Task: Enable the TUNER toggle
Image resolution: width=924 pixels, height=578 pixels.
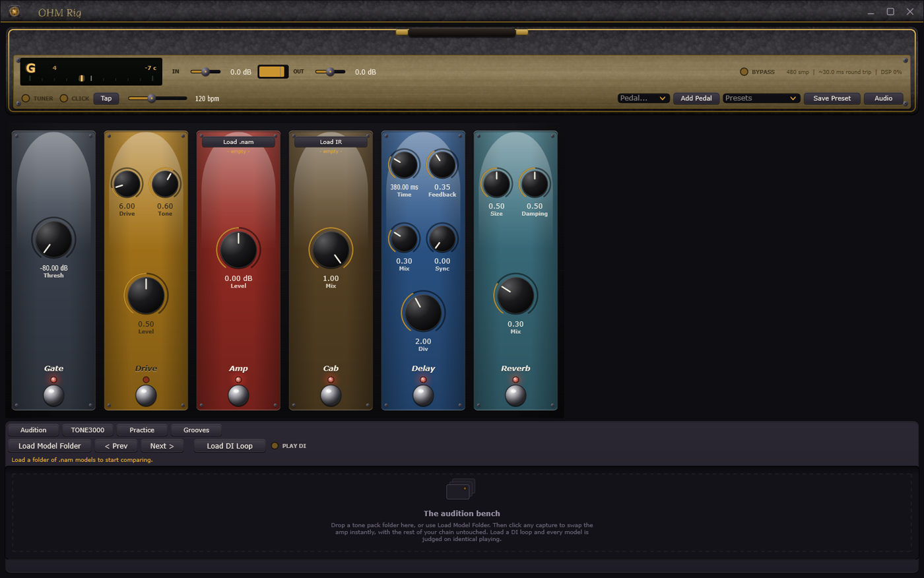Action: tap(37, 98)
